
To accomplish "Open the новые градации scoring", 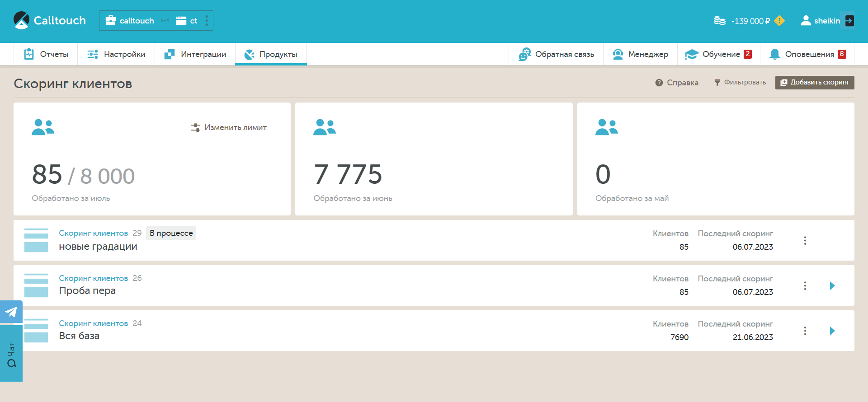I will click(98, 247).
